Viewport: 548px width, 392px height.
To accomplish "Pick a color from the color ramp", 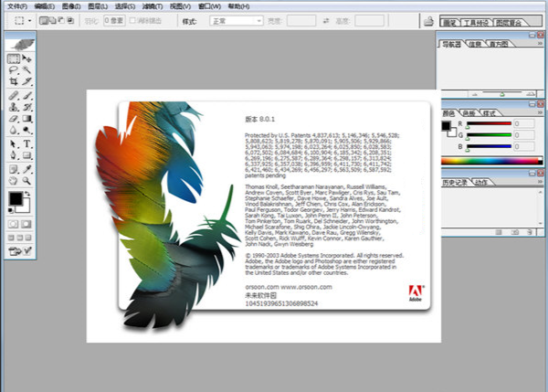I will [491, 161].
